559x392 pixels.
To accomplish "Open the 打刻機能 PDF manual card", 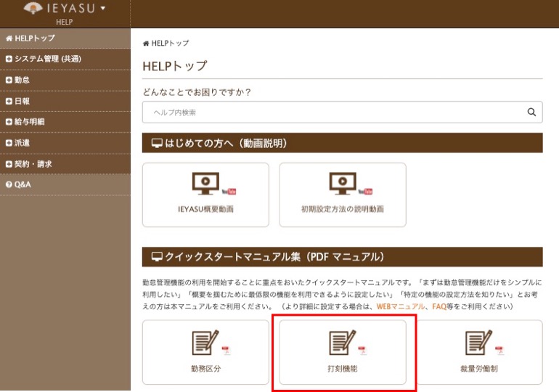I will 343,352.
